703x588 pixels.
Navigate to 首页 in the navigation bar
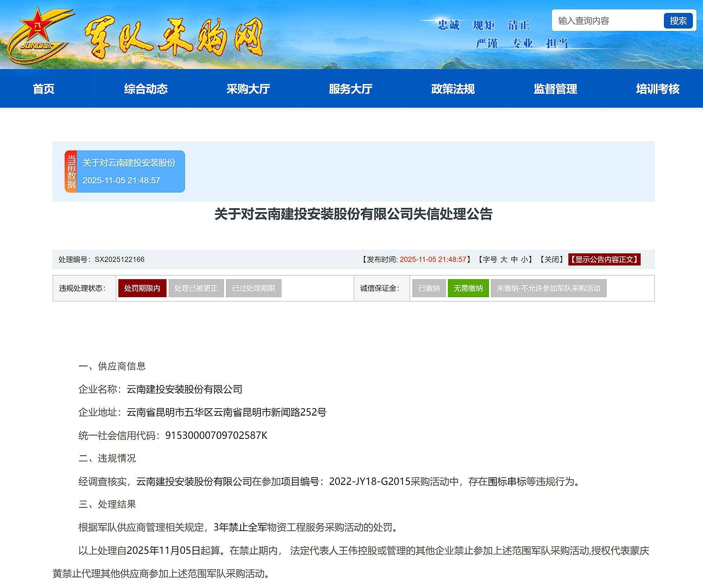click(x=44, y=90)
